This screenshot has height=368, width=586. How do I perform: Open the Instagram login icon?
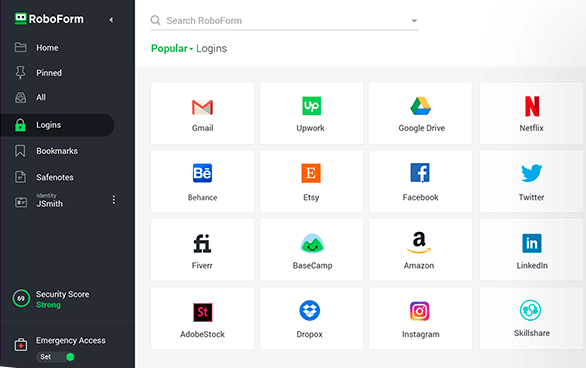419,311
